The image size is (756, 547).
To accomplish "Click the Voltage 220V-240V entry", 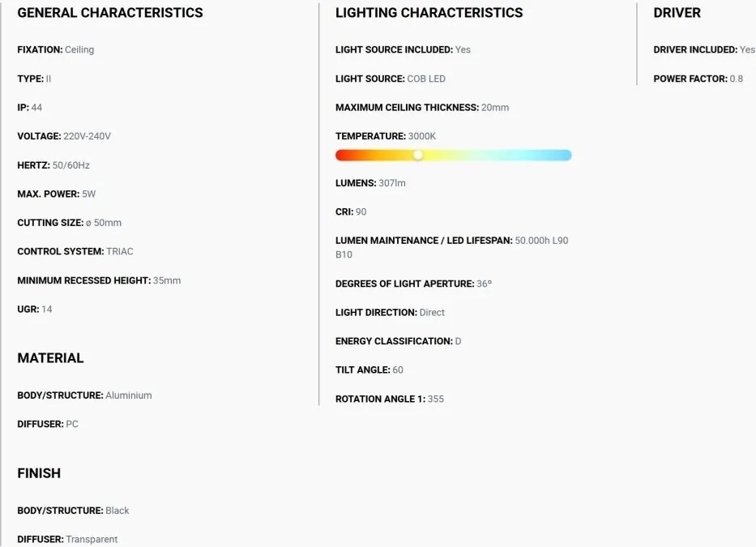I will pyautogui.click(x=64, y=136).
